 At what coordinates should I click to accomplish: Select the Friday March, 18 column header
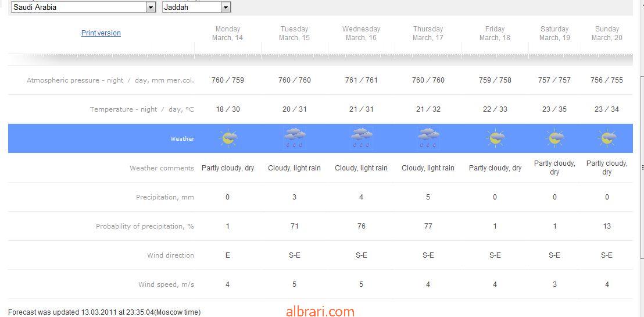point(495,33)
